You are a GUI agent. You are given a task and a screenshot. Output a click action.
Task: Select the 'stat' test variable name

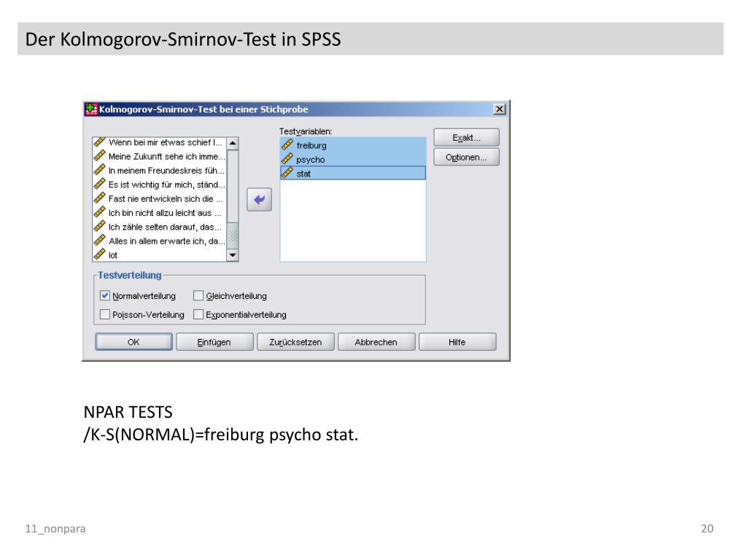tap(303, 174)
